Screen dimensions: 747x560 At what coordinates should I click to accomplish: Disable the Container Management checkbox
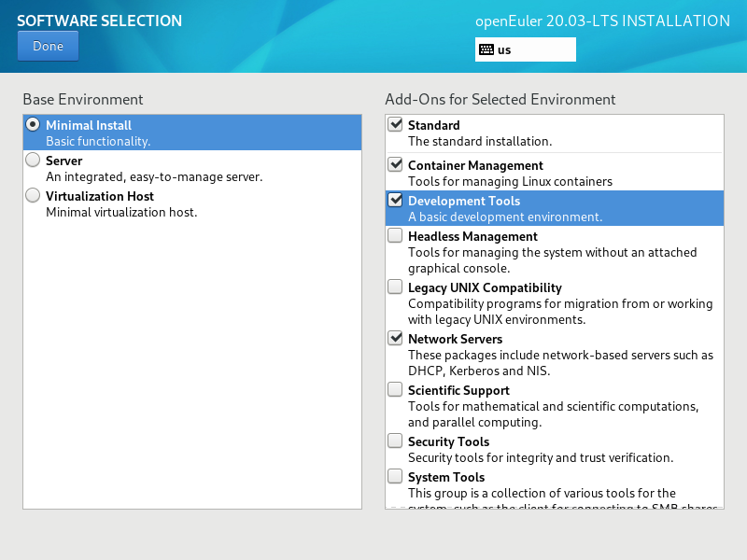click(396, 164)
